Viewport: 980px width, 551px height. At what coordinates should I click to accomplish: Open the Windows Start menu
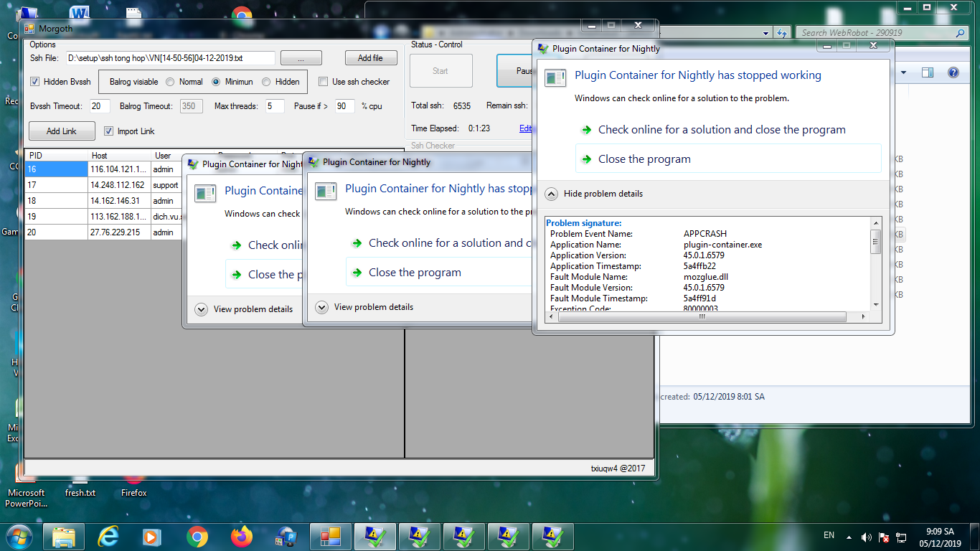click(19, 536)
